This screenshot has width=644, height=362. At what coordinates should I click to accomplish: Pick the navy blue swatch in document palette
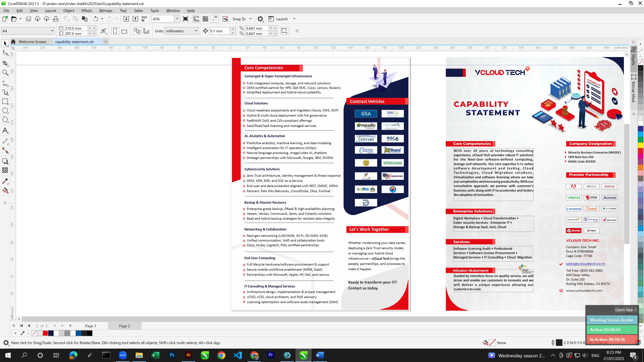51,333
